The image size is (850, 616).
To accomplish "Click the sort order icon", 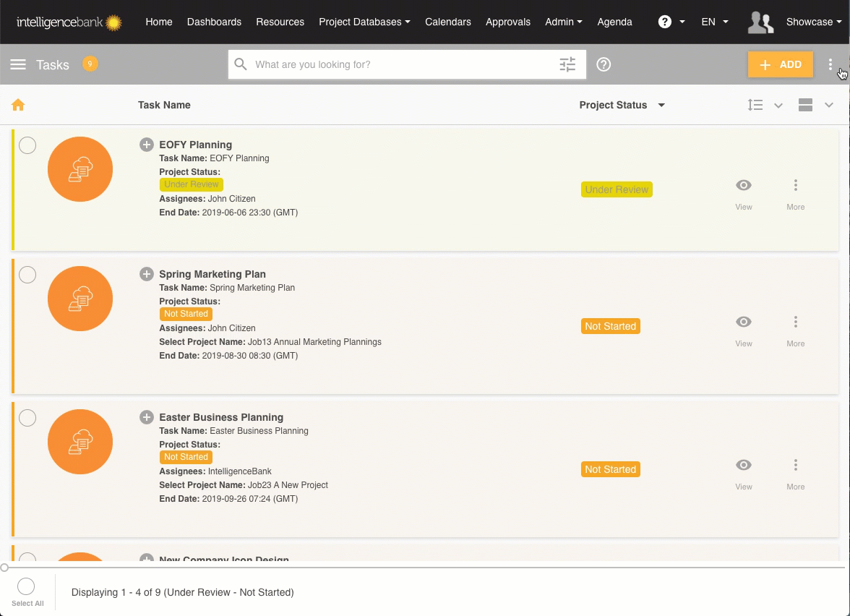I will point(755,105).
